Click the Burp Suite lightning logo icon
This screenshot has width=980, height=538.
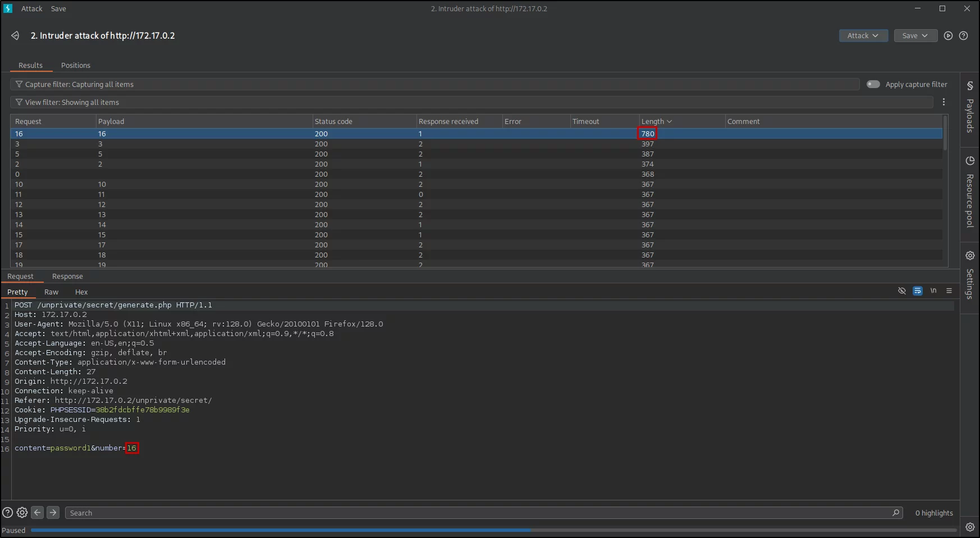8,8
